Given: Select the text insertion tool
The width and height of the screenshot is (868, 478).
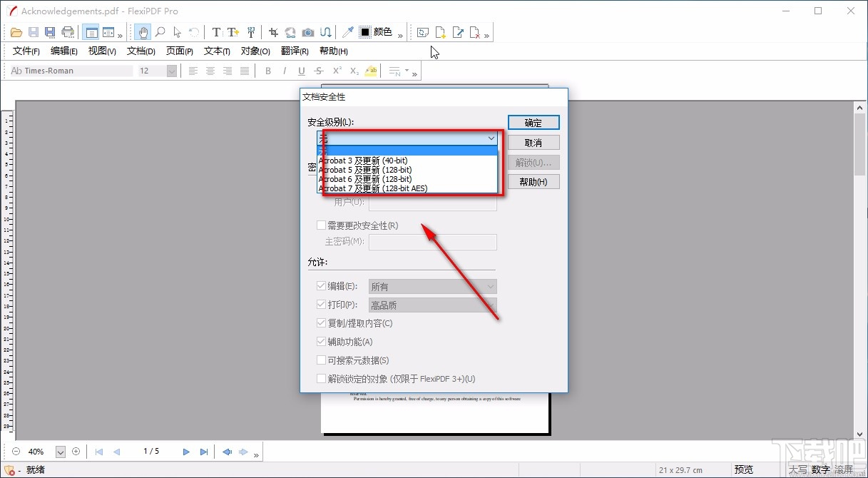Looking at the screenshot, I should tap(233, 32).
